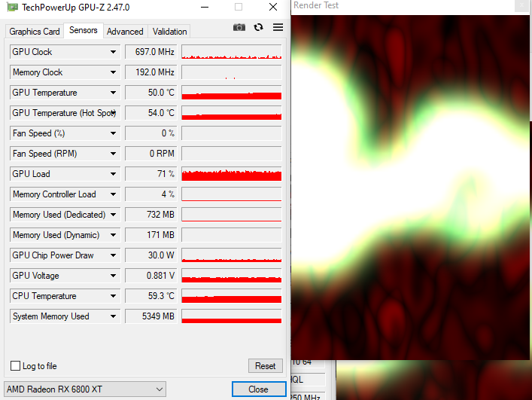Open Memory Used (Dynamic) dropdown

pyautogui.click(x=113, y=235)
